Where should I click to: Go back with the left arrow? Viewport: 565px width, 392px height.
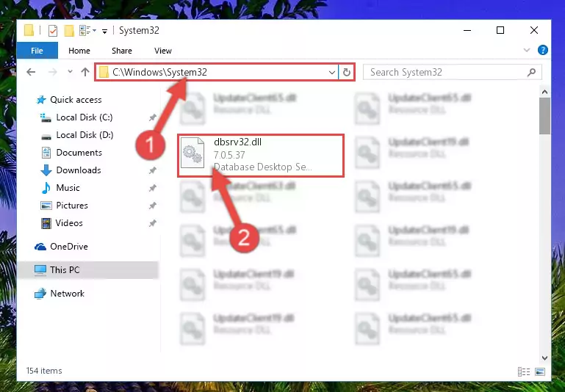[31, 72]
